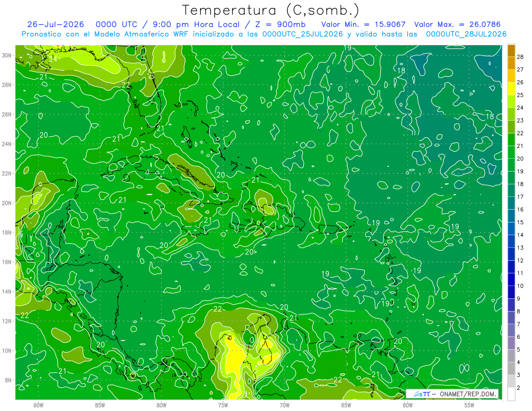Click the '0000UTC_28JUL2026' valid-until time

coord(466,34)
